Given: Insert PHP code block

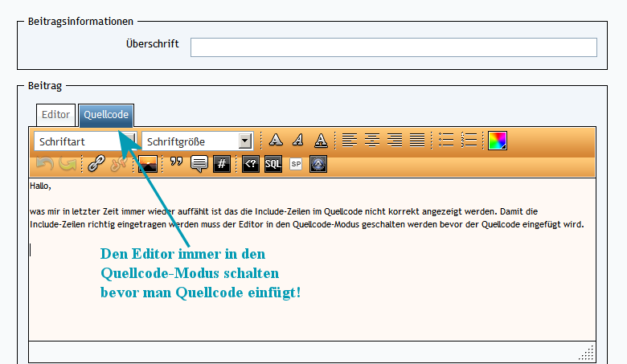Looking at the screenshot, I should click(251, 164).
